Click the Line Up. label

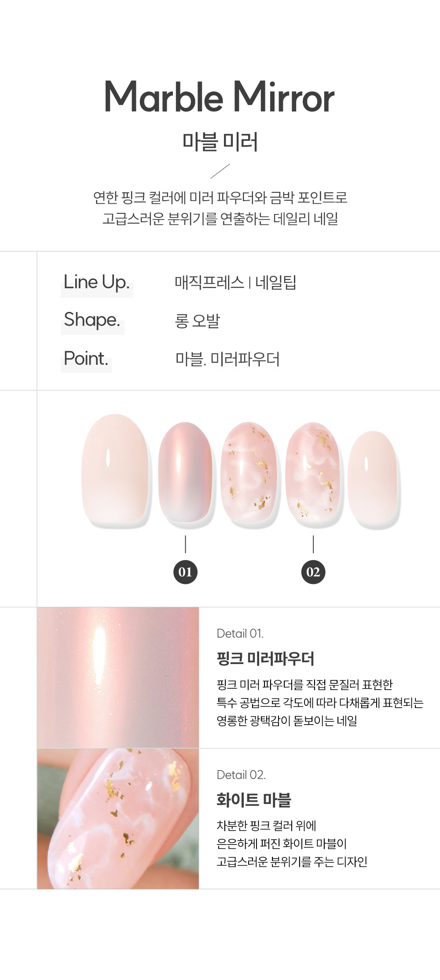coord(97,283)
